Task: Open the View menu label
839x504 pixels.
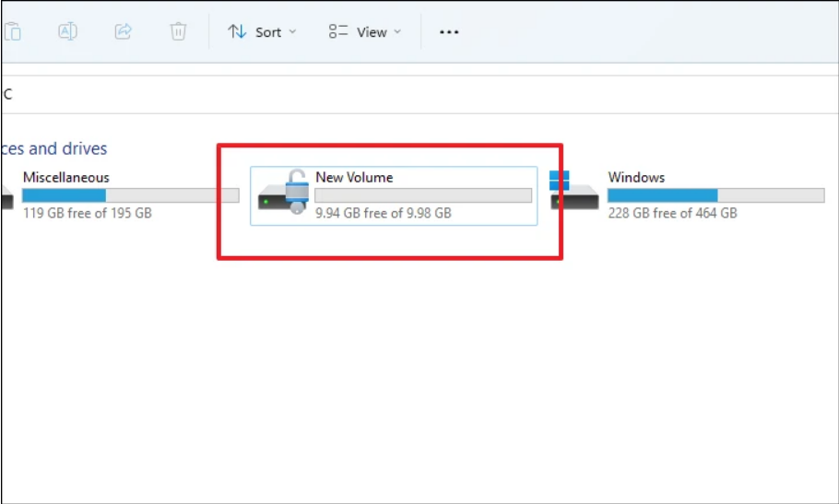Action: (372, 32)
